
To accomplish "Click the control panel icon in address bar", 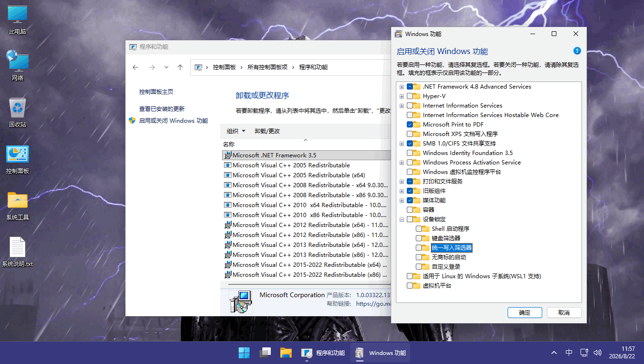I will (199, 67).
